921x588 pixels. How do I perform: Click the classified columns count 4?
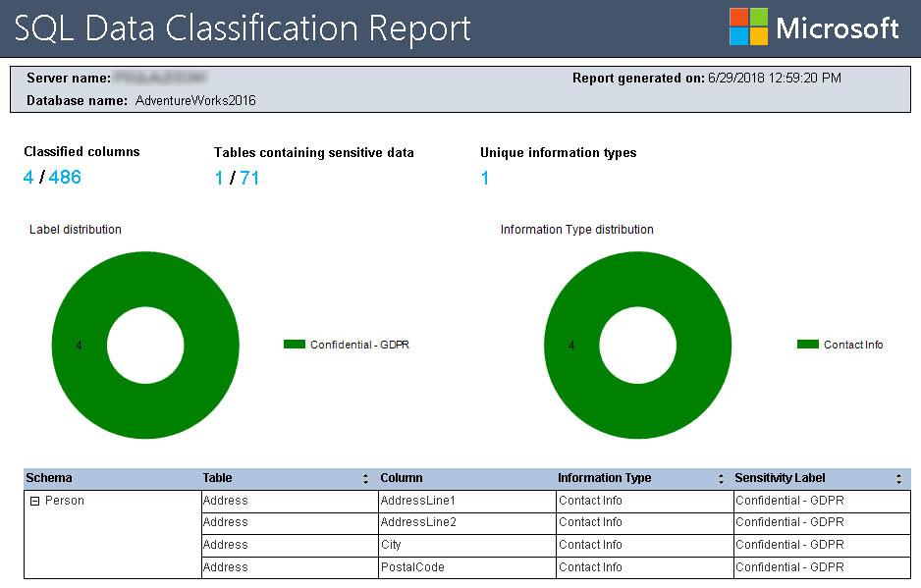pos(28,177)
